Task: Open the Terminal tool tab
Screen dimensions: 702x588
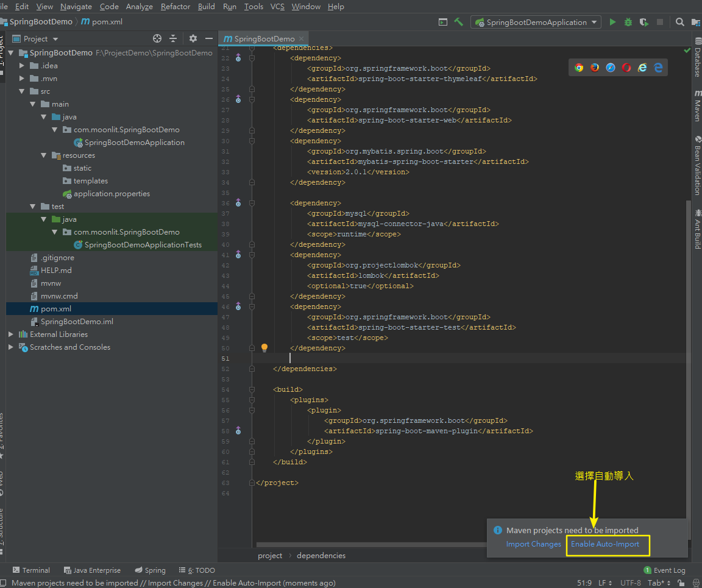Action: pos(31,570)
